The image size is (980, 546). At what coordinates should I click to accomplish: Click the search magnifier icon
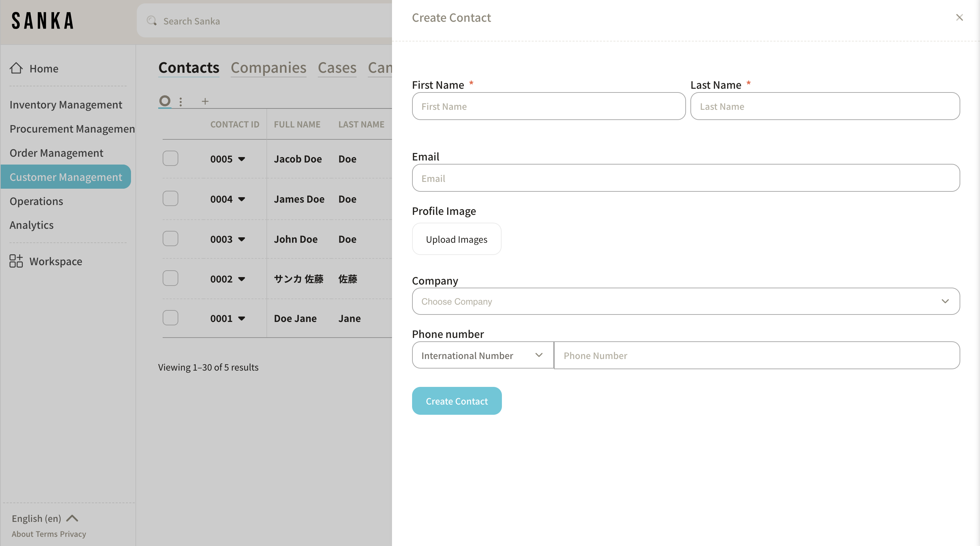click(x=151, y=21)
